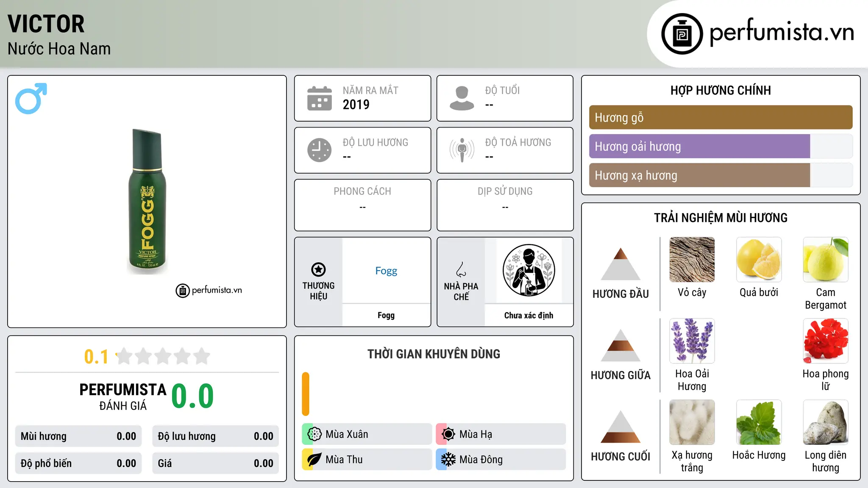The image size is (868, 488).
Task: Click the Hương xạ hương accord bar
Action: pos(721,175)
